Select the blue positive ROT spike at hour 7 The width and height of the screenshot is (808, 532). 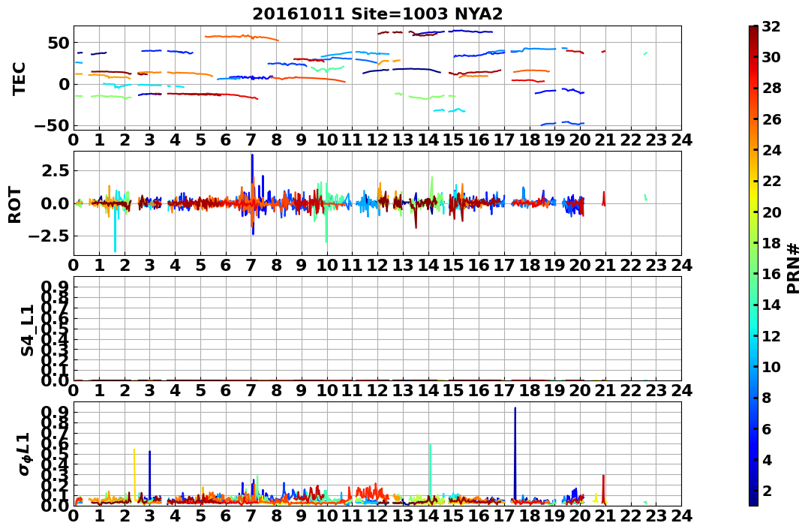(252, 178)
